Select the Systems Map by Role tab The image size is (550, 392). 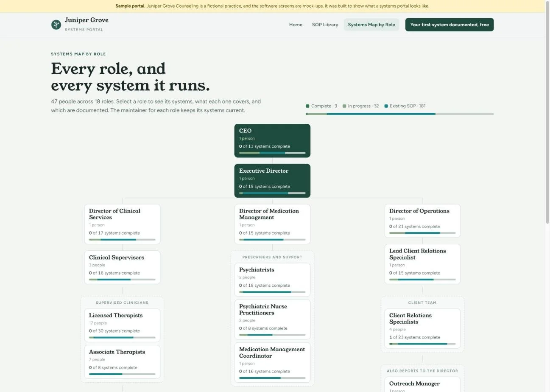[x=371, y=25]
